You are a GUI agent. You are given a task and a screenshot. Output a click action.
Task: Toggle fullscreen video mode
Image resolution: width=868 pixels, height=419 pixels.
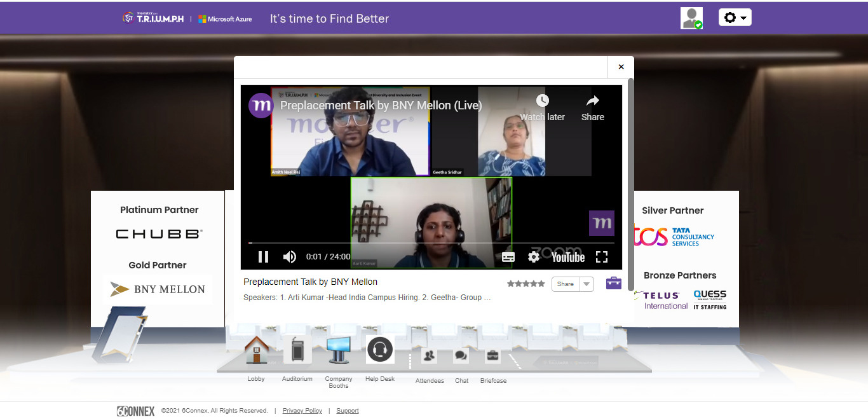[x=602, y=257]
